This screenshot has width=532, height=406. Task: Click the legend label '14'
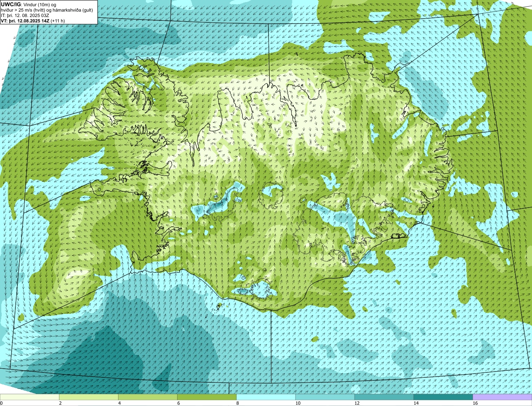click(x=416, y=403)
